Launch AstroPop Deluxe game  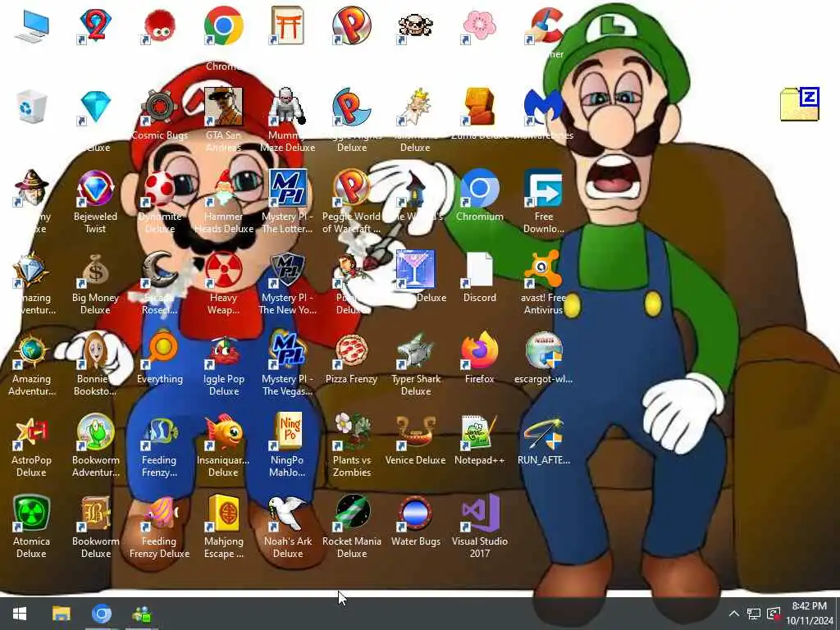coord(32,432)
